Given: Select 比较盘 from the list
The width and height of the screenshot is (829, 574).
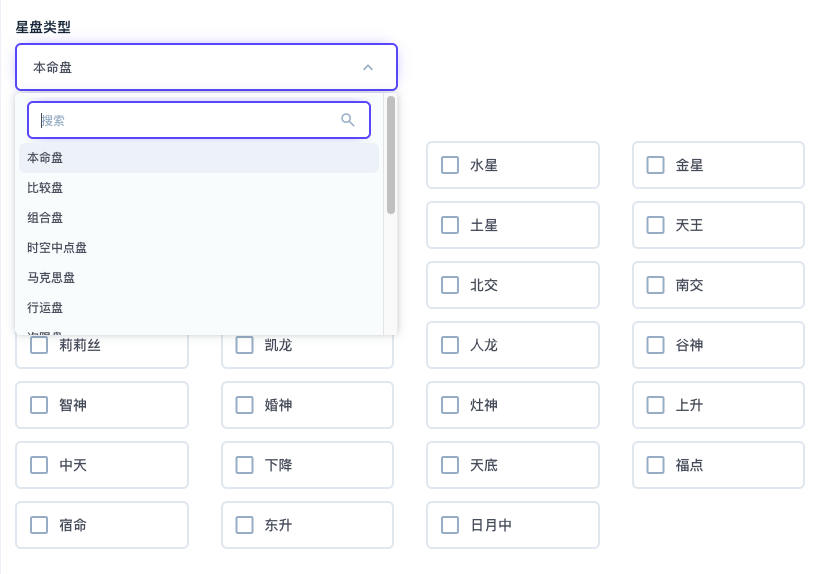Looking at the screenshot, I should point(45,188).
